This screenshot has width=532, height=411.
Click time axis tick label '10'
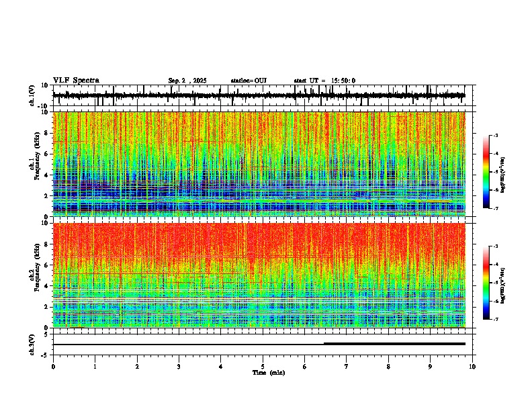[472, 367]
